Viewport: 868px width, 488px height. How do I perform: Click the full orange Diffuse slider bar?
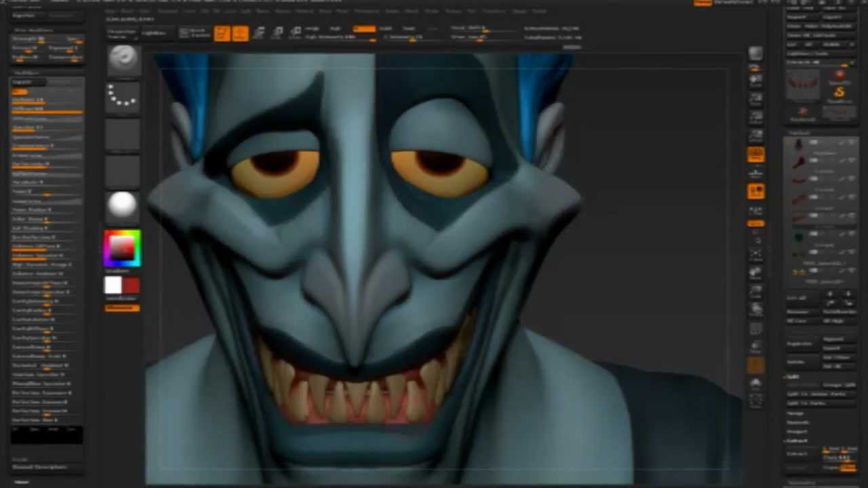(x=47, y=110)
